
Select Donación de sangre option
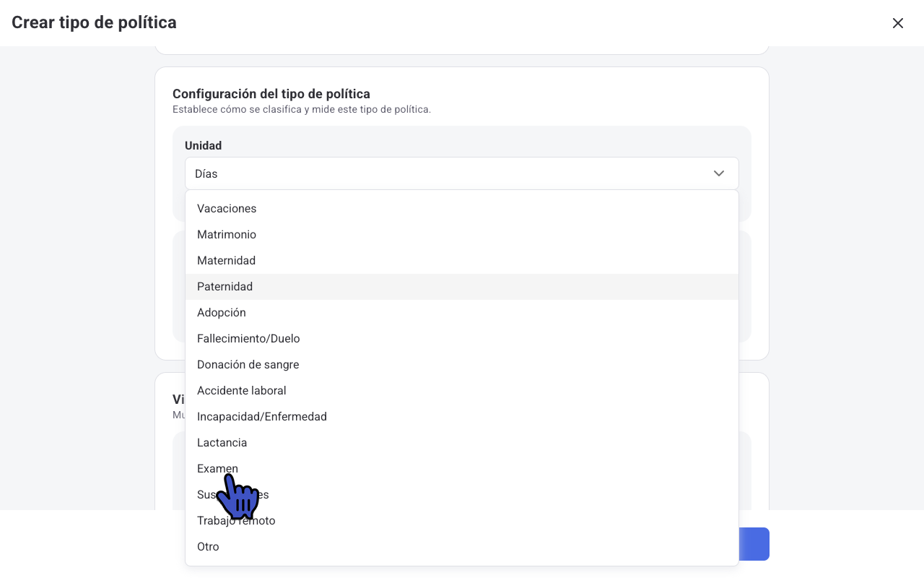[x=462, y=364]
